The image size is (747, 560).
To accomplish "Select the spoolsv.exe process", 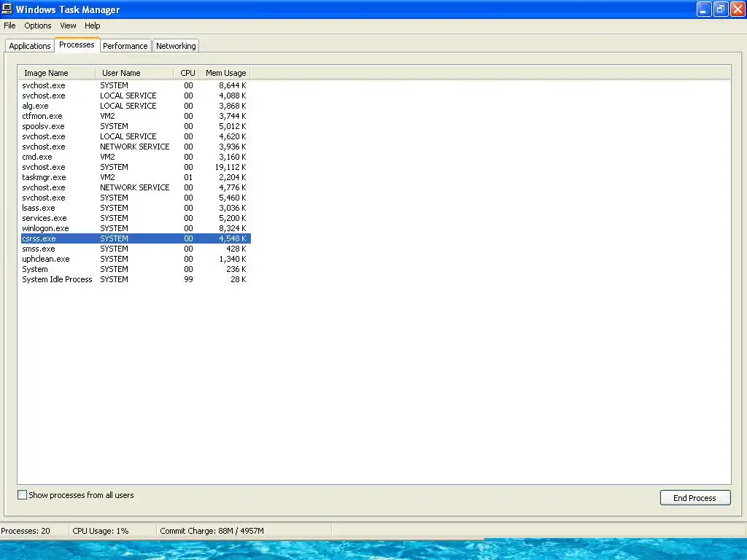I will click(x=135, y=126).
